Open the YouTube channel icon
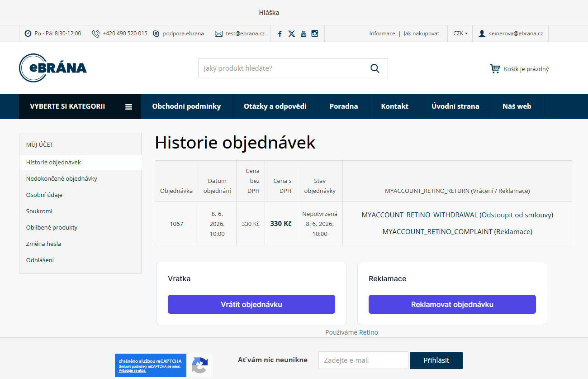The height and width of the screenshot is (379, 588). 303,34
